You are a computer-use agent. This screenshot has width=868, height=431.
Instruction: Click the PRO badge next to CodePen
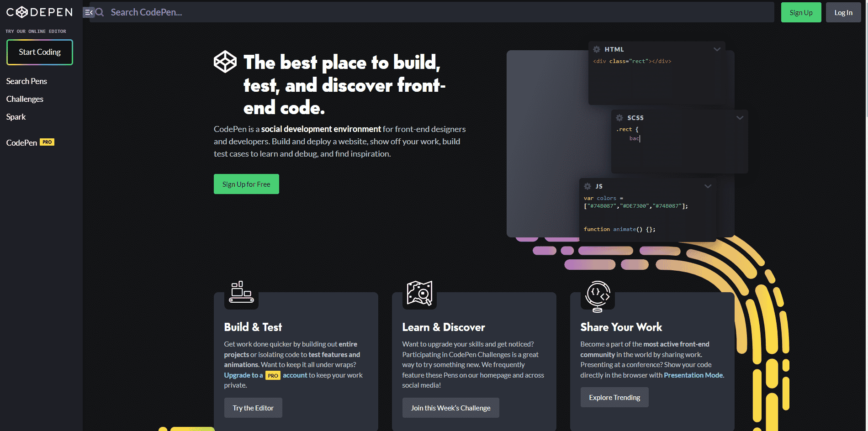(x=47, y=142)
